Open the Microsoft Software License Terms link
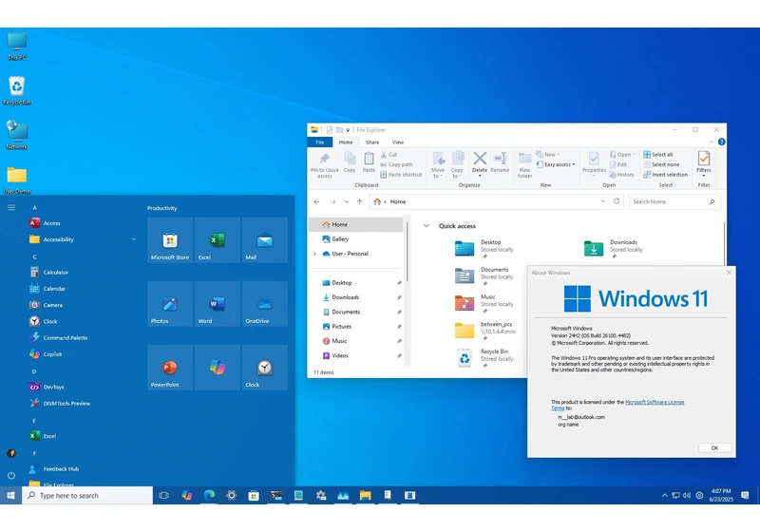The image size is (760, 532). click(x=655, y=402)
